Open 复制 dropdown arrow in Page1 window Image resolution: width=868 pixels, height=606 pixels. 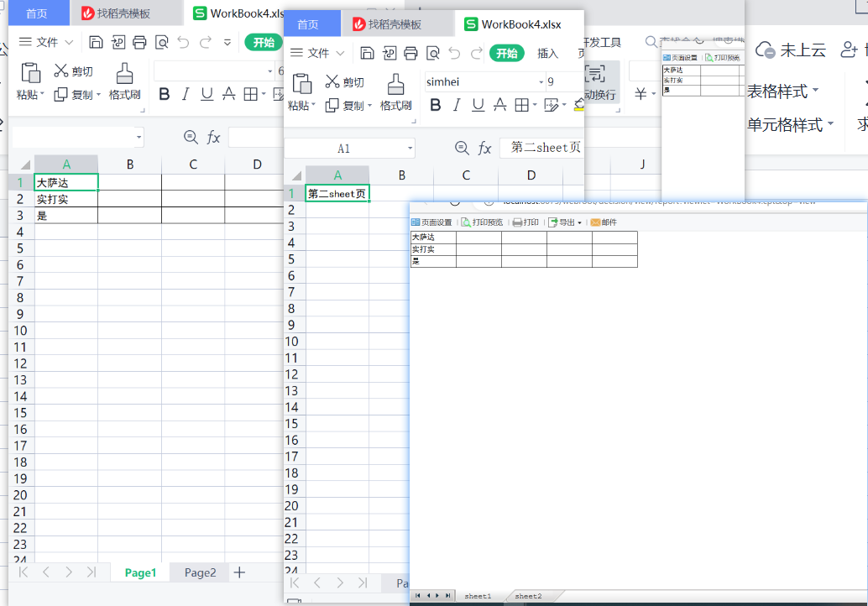[98, 95]
